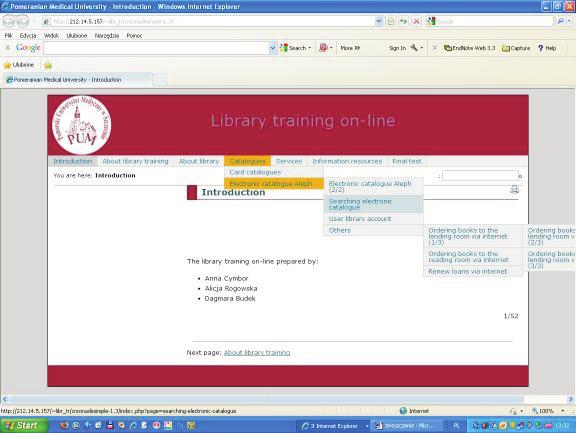
Task: Click the print page icon
Action: [x=514, y=190]
